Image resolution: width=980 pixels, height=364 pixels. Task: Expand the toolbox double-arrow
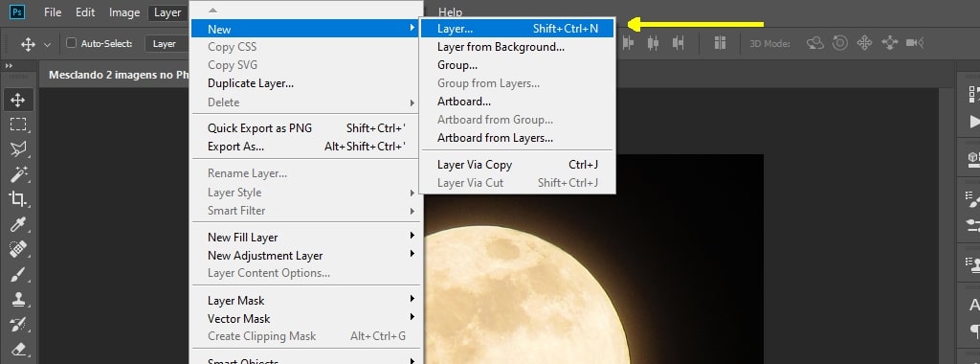tap(9, 66)
